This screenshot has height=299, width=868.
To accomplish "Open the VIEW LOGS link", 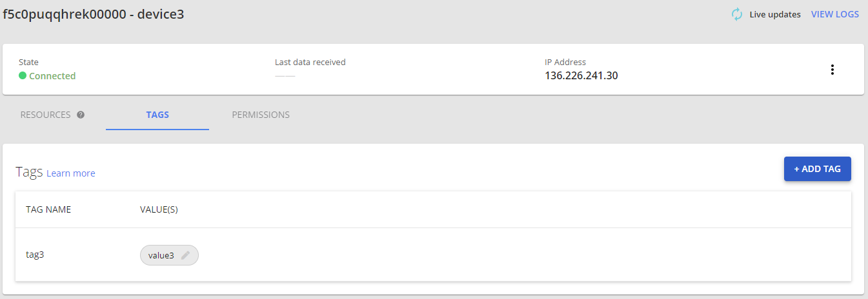I will (834, 14).
